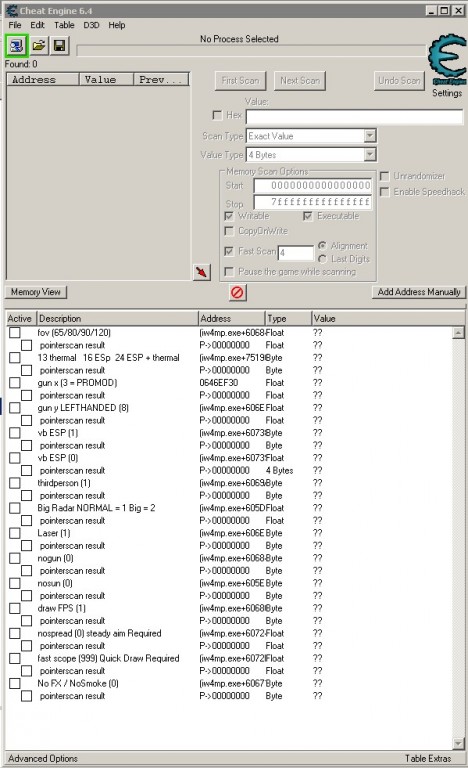Open Memory View
This screenshot has height=768, width=468.
pos(36,292)
